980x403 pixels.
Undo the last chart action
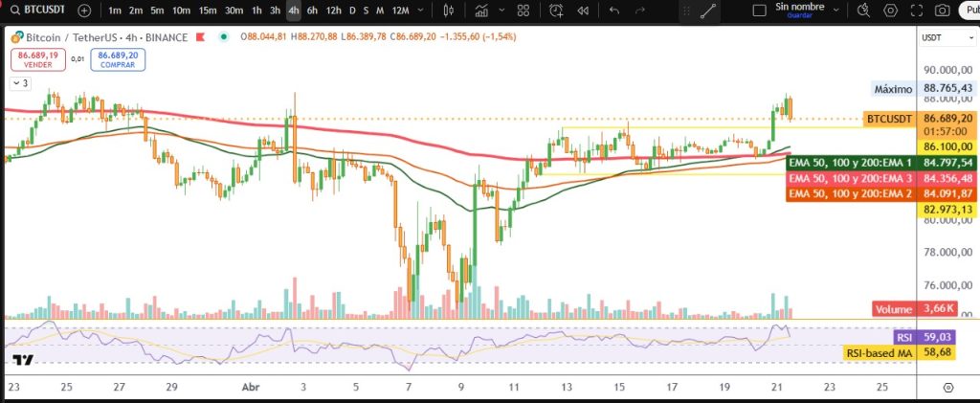614,11
